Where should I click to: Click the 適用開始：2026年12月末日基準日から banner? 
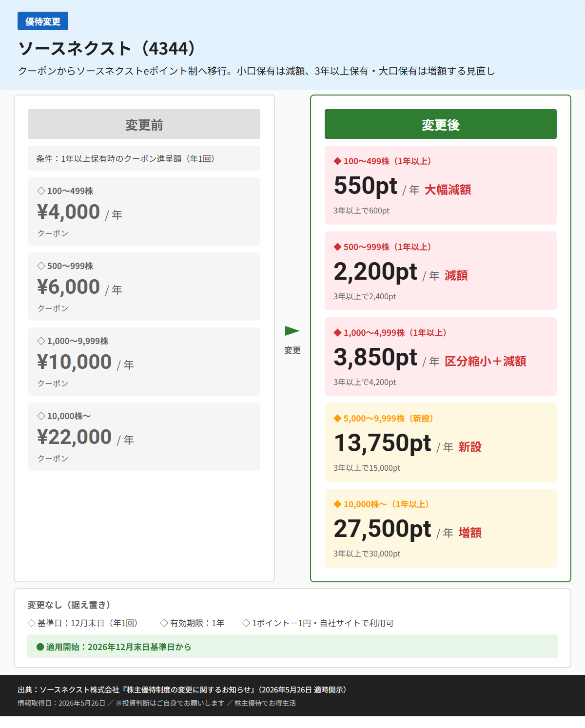tap(292, 647)
